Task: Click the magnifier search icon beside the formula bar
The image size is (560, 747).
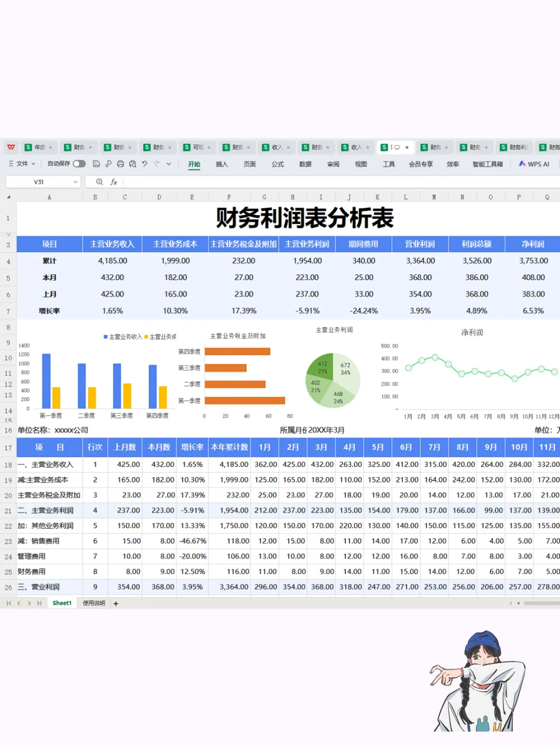Action: point(99,182)
